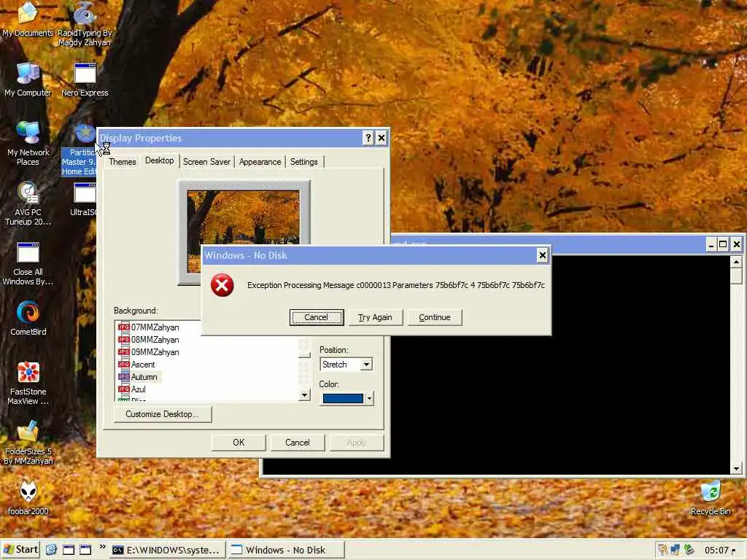Click Customize Desktop button
The height and width of the screenshot is (560, 747).
163,414
